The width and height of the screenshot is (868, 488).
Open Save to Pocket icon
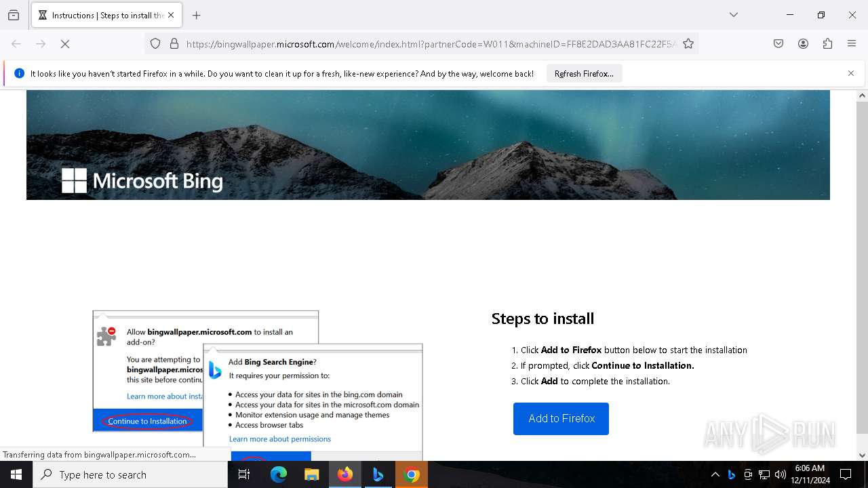coord(778,43)
